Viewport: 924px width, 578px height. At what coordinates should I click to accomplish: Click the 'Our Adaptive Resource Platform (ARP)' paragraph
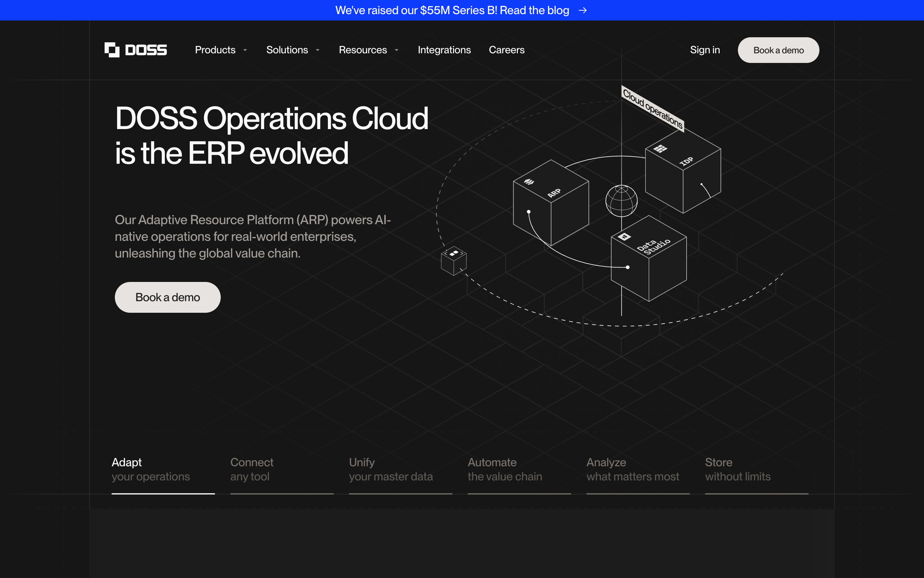(x=253, y=237)
